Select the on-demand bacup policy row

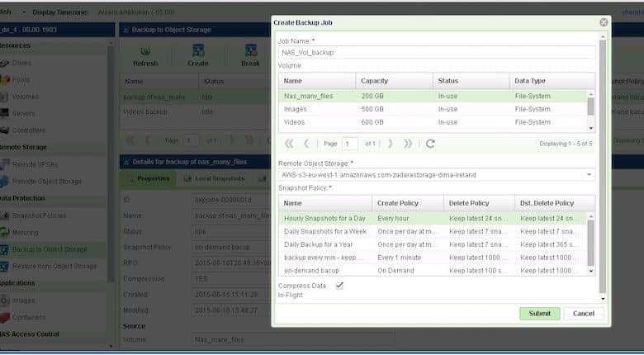point(433,271)
